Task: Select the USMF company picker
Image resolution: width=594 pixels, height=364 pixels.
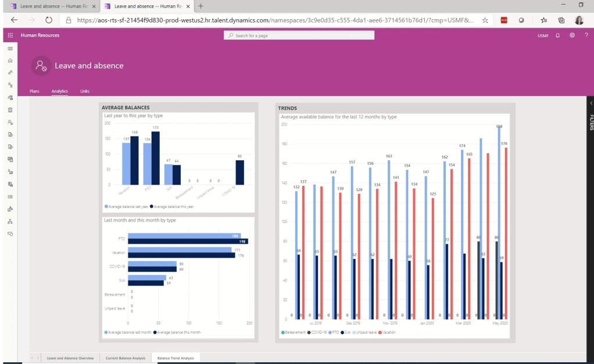Action: click(543, 35)
